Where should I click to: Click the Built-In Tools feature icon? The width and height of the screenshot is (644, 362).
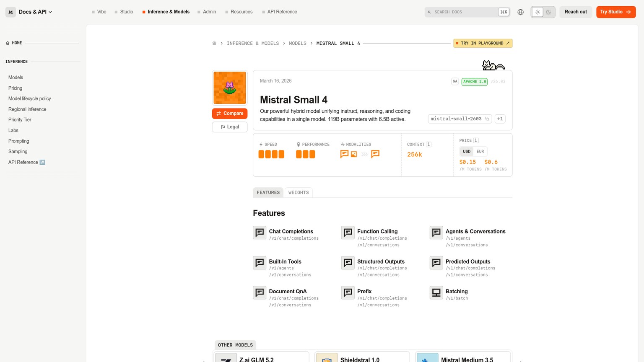(x=260, y=263)
